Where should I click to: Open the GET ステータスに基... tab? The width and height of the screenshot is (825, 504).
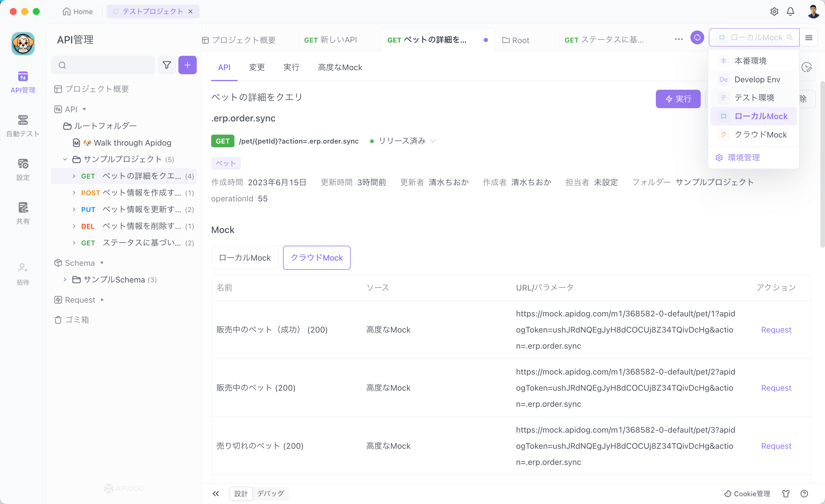coord(604,40)
